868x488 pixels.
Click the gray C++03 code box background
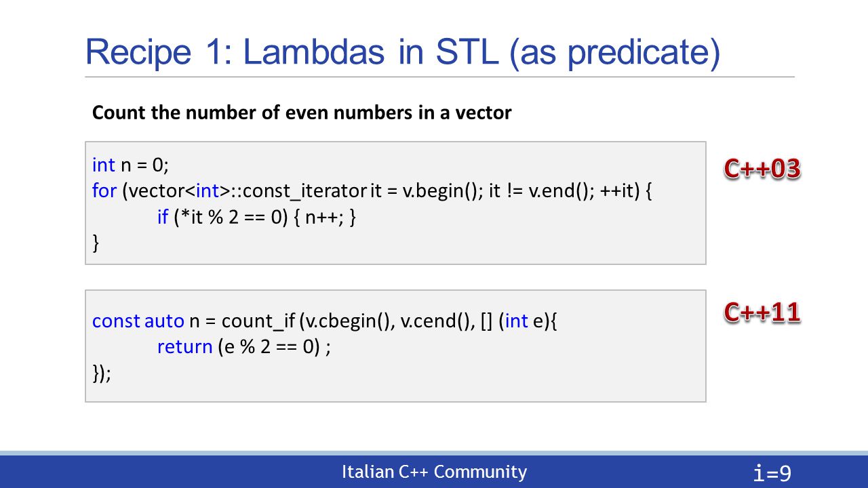395,203
